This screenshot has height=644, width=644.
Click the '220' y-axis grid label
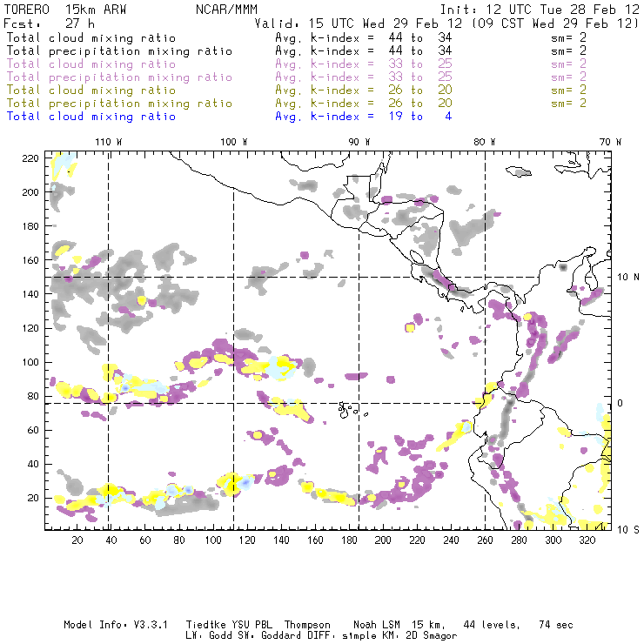pyautogui.click(x=30, y=158)
